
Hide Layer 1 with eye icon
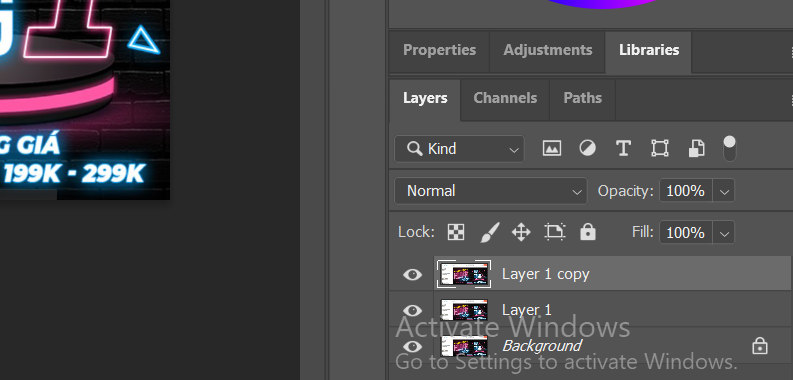point(412,310)
